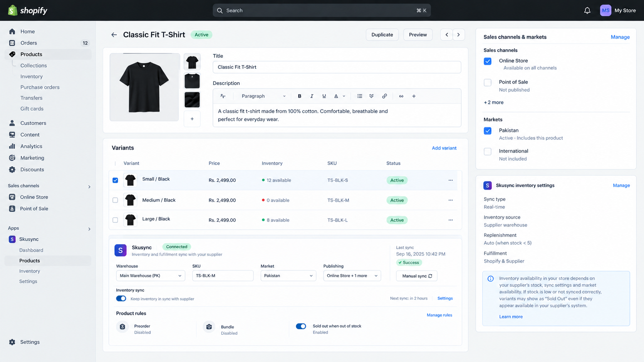Viewport: 644px width, 362px height.
Task: Open bottom Settings gear in sidebar
Action: click(12, 342)
